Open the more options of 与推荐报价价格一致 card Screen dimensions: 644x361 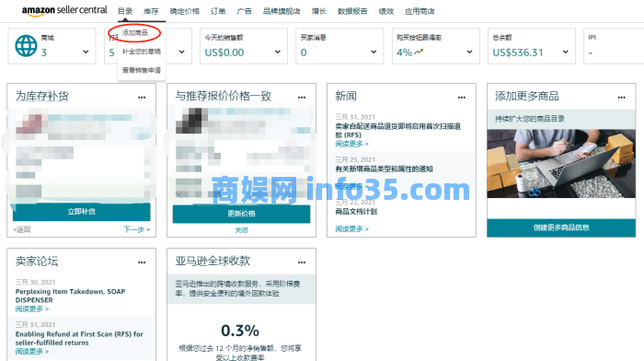tap(302, 98)
